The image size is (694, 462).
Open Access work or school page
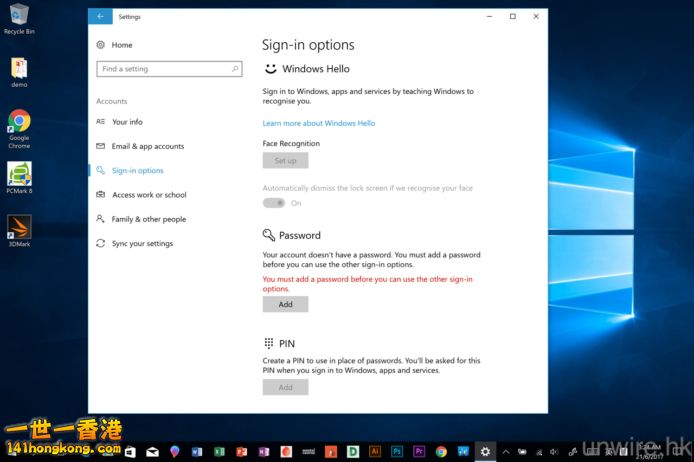[x=149, y=195]
